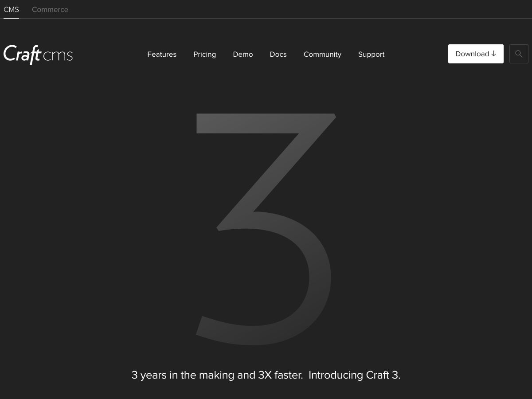Viewport: 532px width, 399px height.
Task: Switch to the CMS tab
Action: 11,9
